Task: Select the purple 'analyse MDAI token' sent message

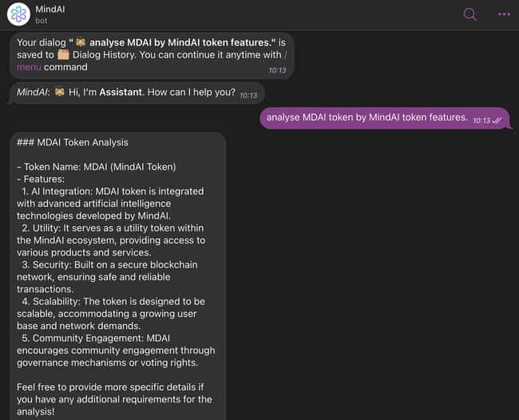Action: point(384,118)
